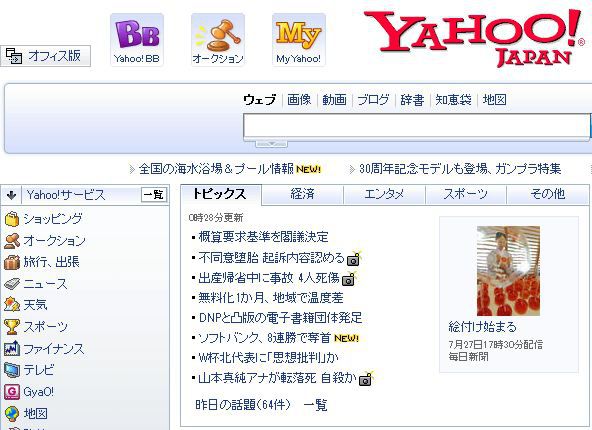Click the オフィス版 button

coord(45,56)
